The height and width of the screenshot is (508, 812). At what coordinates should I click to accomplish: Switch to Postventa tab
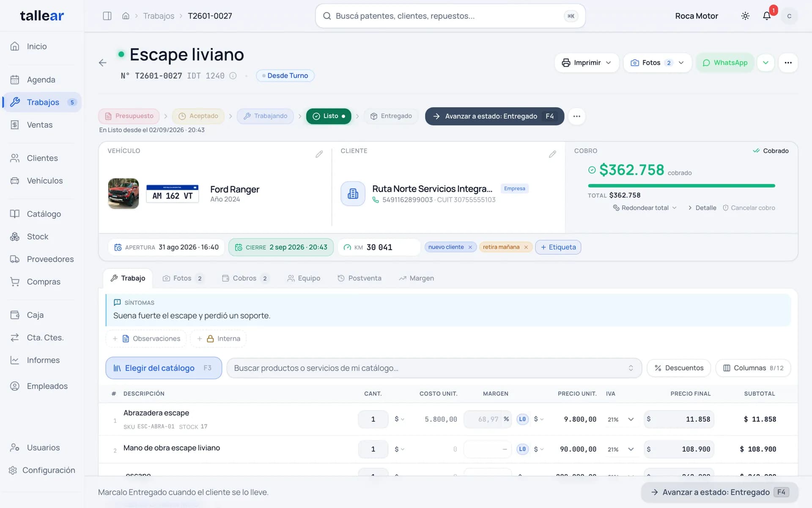[x=359, y=278]
